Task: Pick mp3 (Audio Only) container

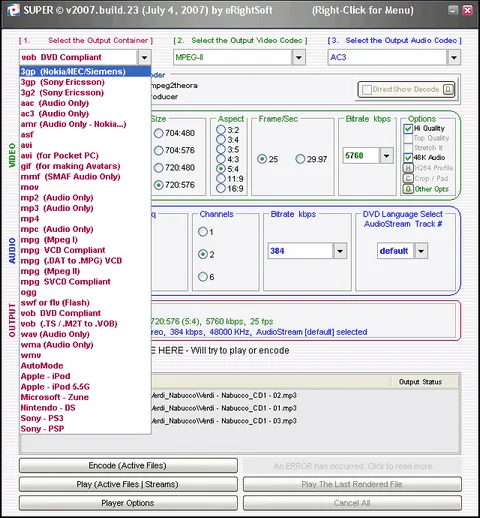Action: click(x=85, y=208)
